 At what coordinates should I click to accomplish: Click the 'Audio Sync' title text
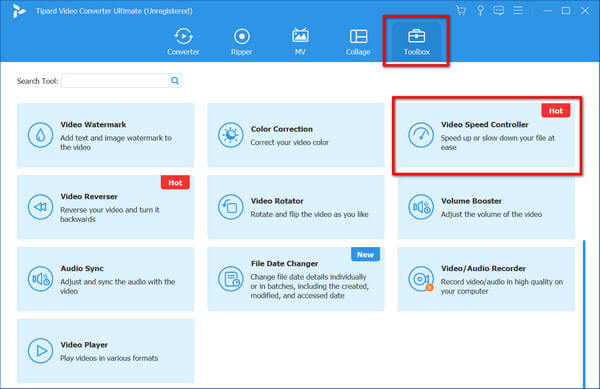pos(82,269)
